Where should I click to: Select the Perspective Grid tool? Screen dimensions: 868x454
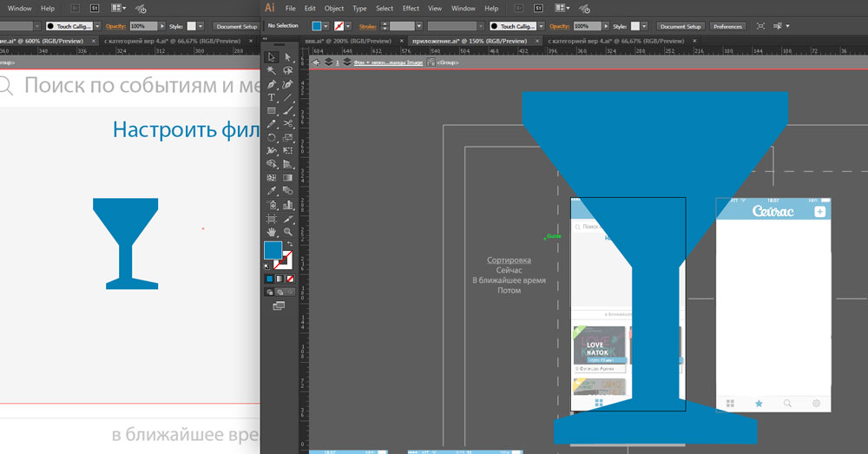(x=288, y=164)
